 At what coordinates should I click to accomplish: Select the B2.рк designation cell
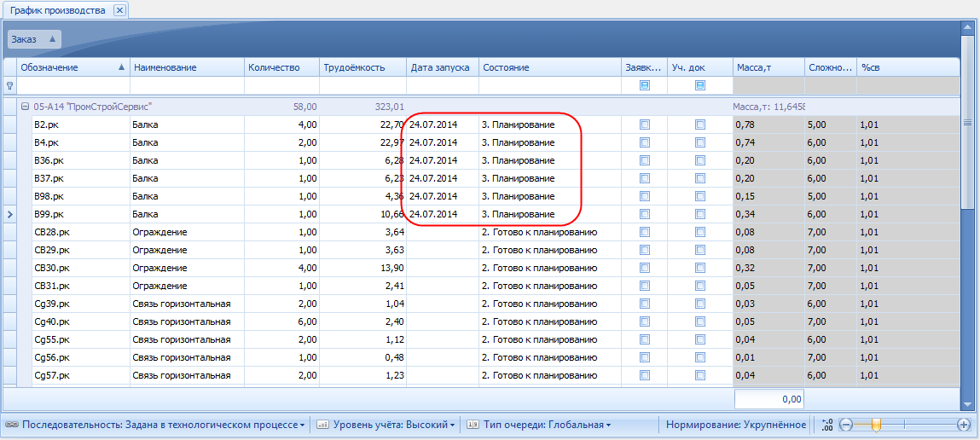pos(81,125)
